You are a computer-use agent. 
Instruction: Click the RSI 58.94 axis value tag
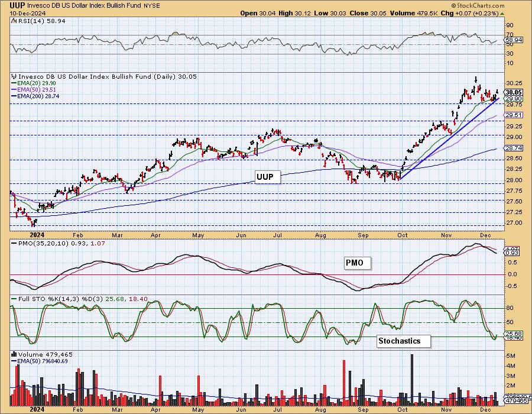point(514,40)
